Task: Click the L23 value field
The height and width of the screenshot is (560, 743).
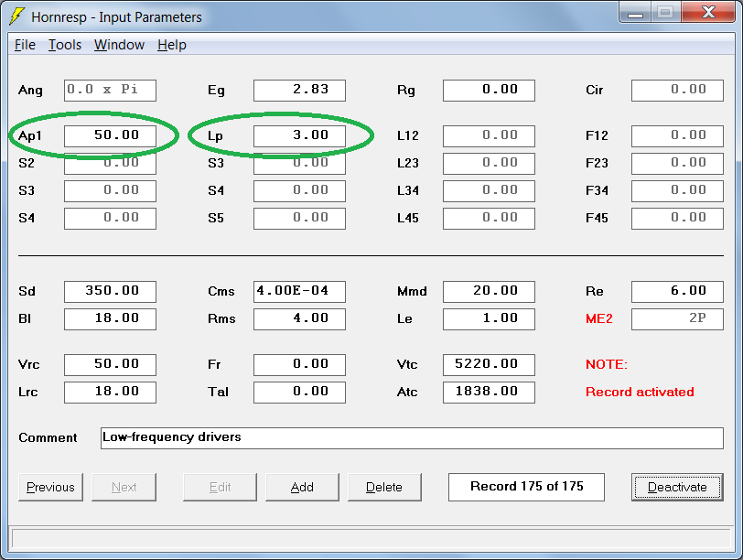Action: pyautogui.click(x=489, y=164)
